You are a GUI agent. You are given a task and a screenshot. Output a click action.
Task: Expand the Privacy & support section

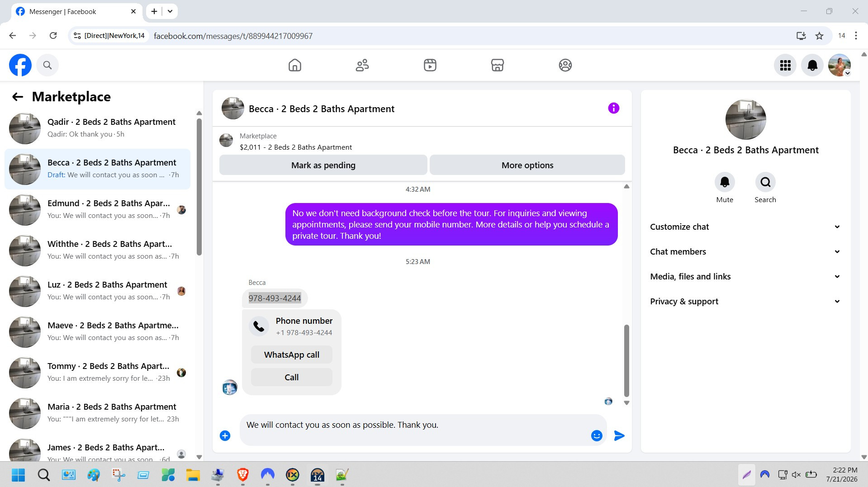point(745,301)
